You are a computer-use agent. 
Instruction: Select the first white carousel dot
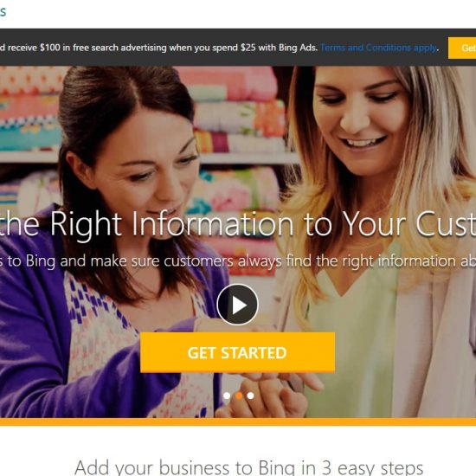pos(227,396)
